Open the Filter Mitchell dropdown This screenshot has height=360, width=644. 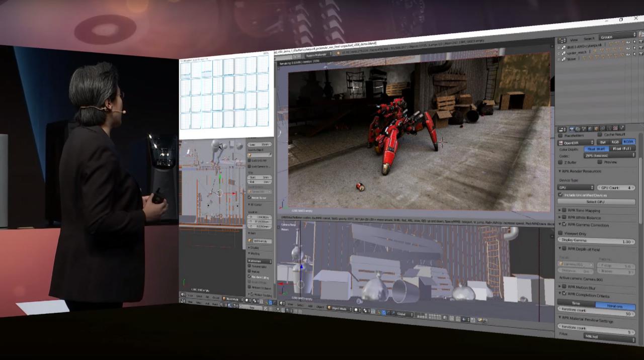click(609, 337)
